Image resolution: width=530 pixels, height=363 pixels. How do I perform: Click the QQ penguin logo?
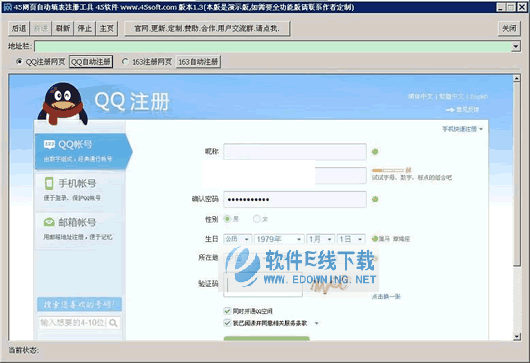pos(63,103)
